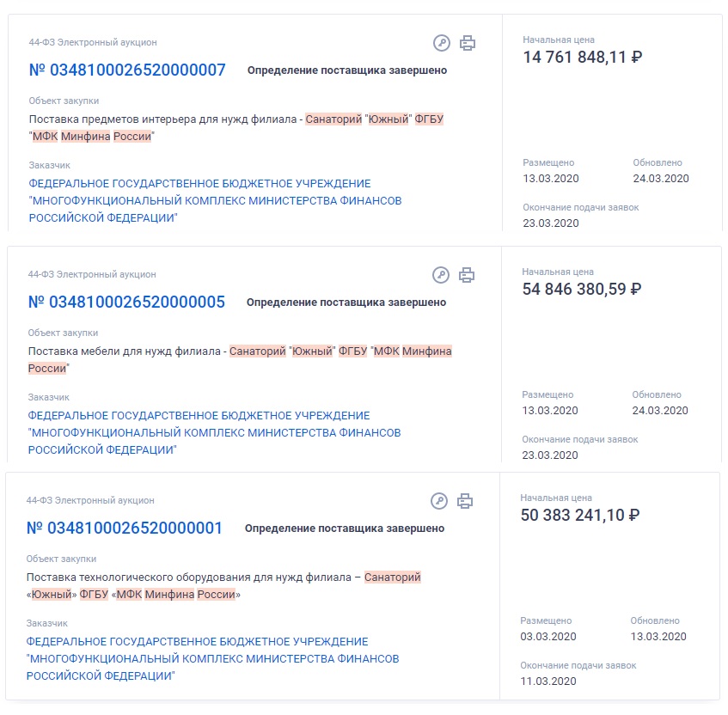Click the application deadline date 11.03.2020

pyautogui.click(x=548, y=681)
